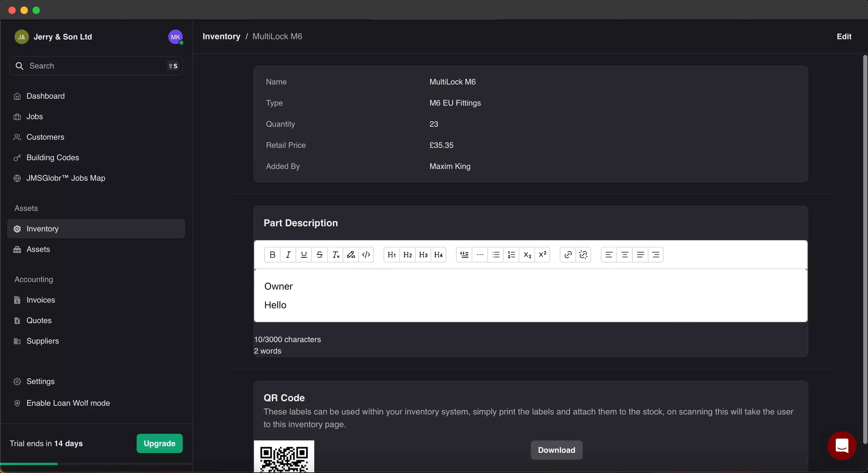The height and width of the screenshot is (473, 868).
Task: Remove link with unlink icon
Action: click(x=583, y=255)
